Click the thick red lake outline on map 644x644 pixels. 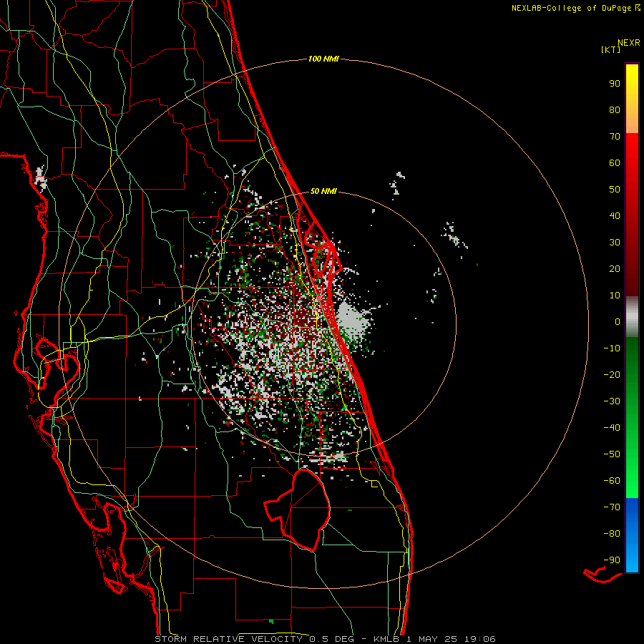tap(299, 509)
